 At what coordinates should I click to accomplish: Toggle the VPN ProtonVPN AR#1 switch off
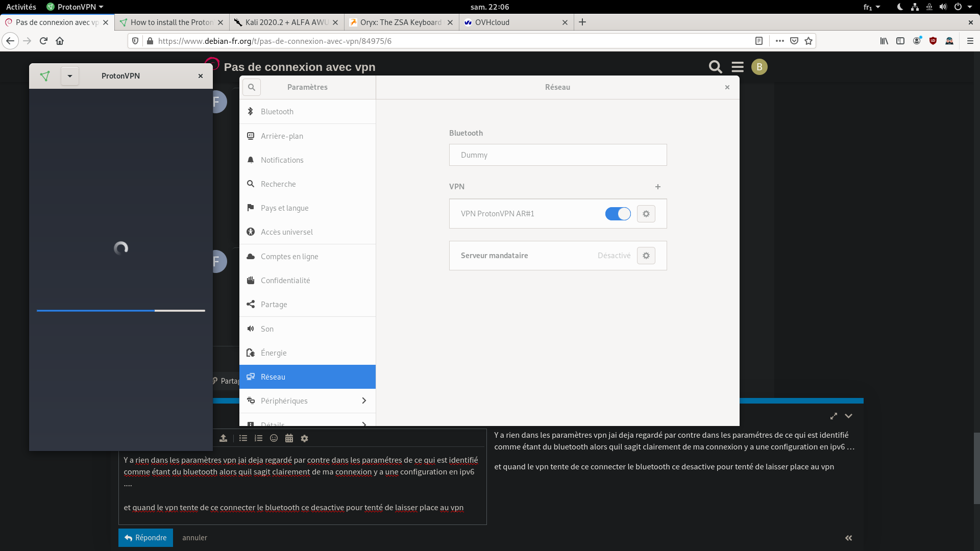click(618, 214)
